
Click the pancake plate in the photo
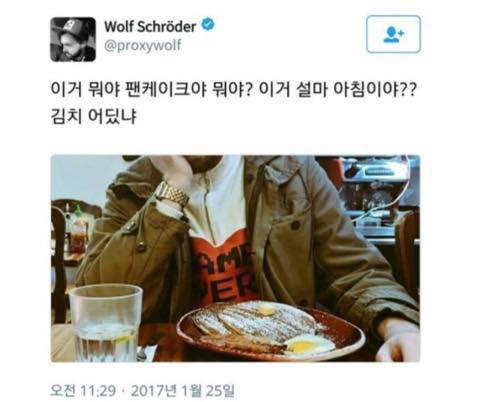[271, 330]
